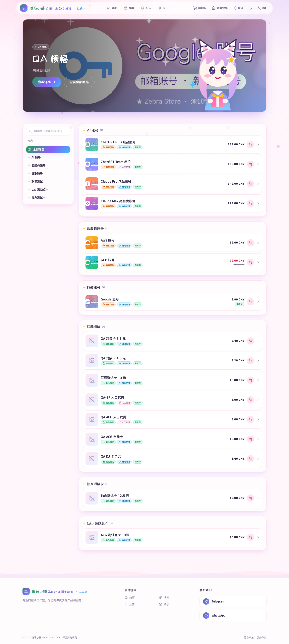This screenshot has width=289, height=644.
Task: Click the 139.00 CNY price
Action: [236, 145]
